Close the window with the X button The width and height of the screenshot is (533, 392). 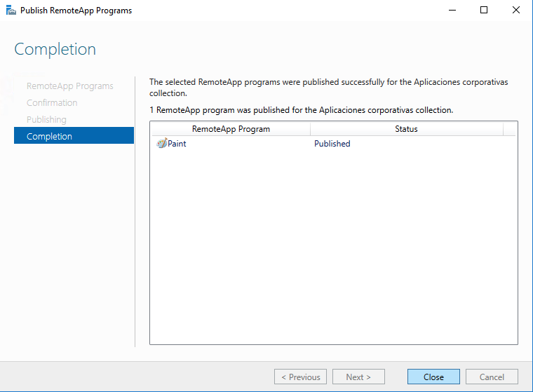pos(515,11)
